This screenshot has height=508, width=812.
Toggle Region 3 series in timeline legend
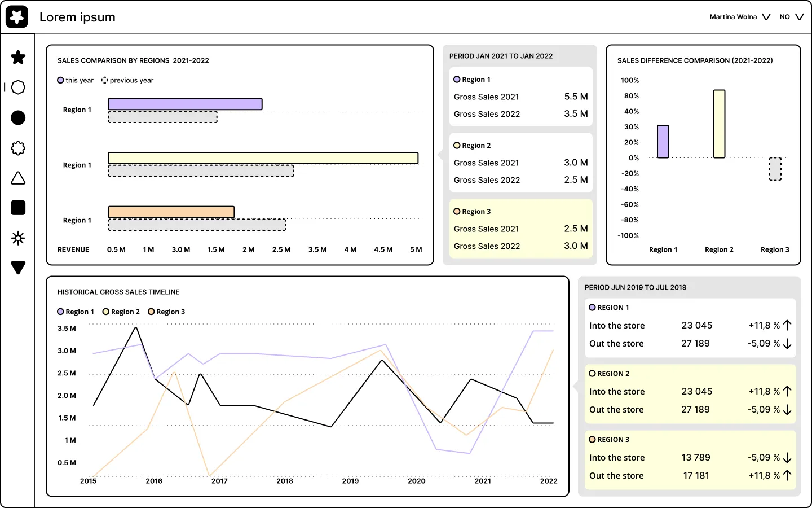coord(166,312)
